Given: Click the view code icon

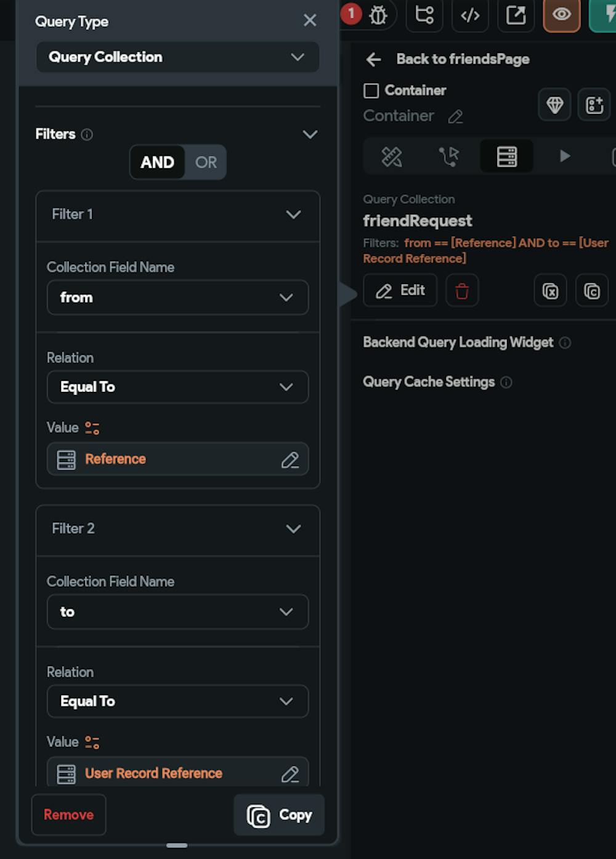Looking at the screenshot, I should click(470, 15).
